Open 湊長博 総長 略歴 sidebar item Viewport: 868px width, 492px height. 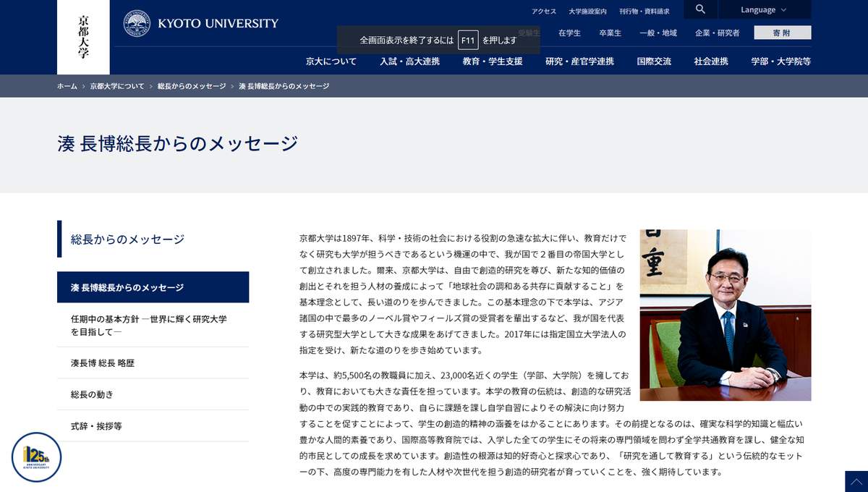(103, 363)
